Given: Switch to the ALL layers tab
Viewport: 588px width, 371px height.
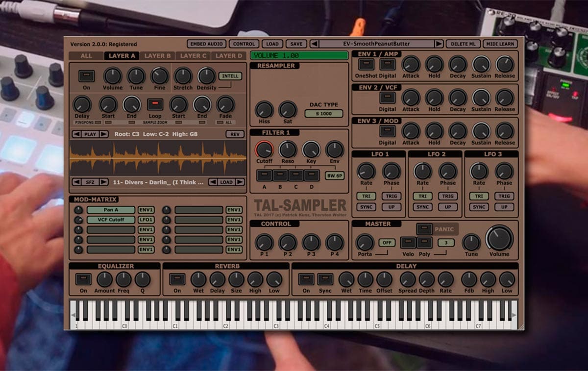Looking at the screenshot, I should (86, 56).
